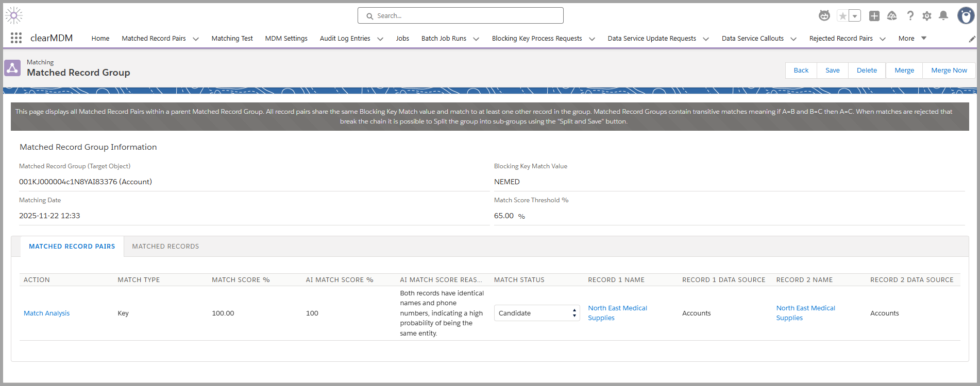Click the Favorites star icon
Screen dimensions: 980x386
coord(843,16)
